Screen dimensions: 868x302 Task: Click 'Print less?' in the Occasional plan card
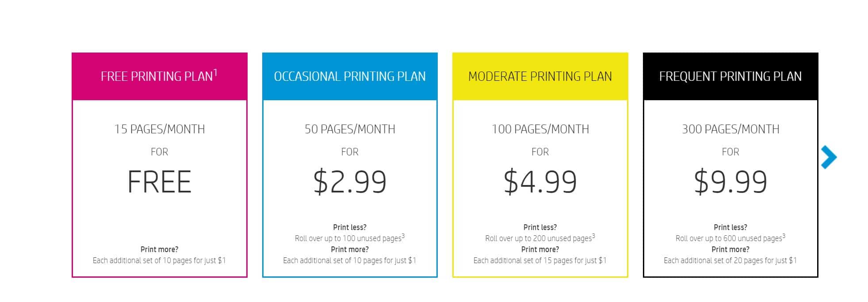click(x=350, y=227)
